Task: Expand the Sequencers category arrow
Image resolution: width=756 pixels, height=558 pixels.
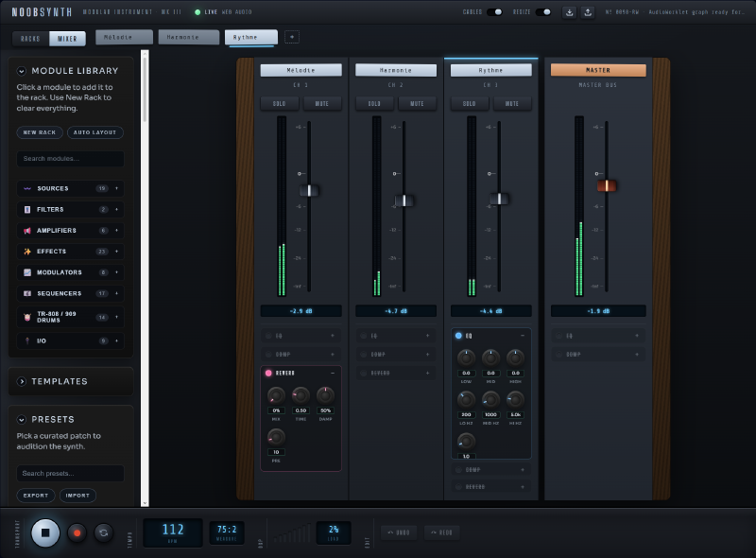Action: tap(116, 293)
